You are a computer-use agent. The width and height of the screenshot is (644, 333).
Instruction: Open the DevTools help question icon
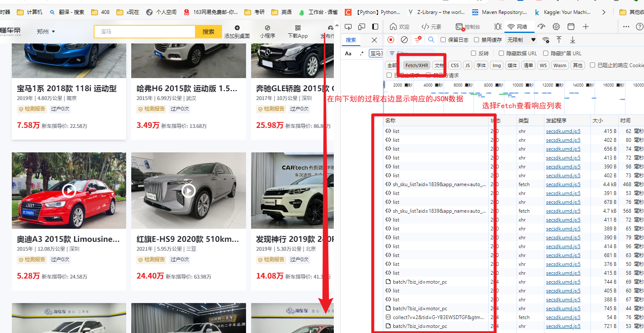(640, 27)
